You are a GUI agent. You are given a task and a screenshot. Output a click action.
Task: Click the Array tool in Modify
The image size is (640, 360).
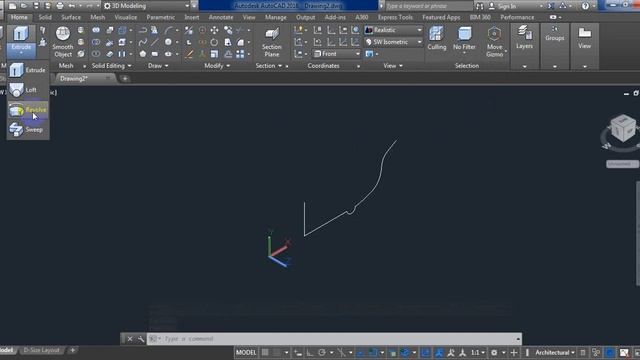tap(240, 54)
